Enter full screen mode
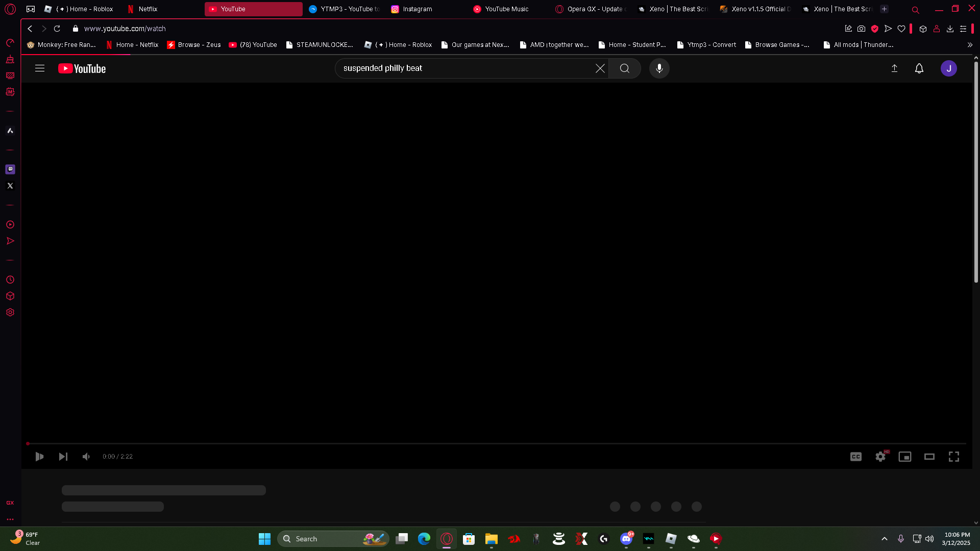 pos(954,457)
